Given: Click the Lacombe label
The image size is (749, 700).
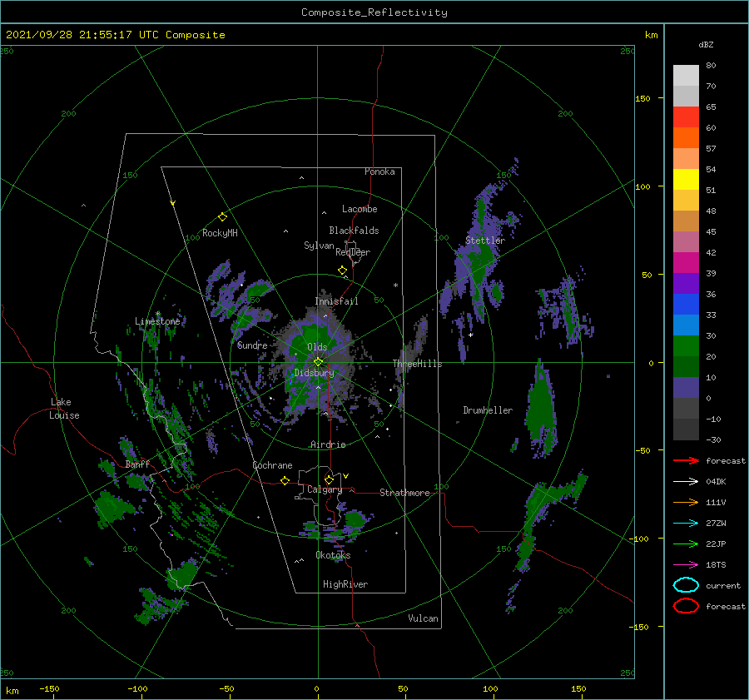Looking at the screenshot, I should point(360,209).
